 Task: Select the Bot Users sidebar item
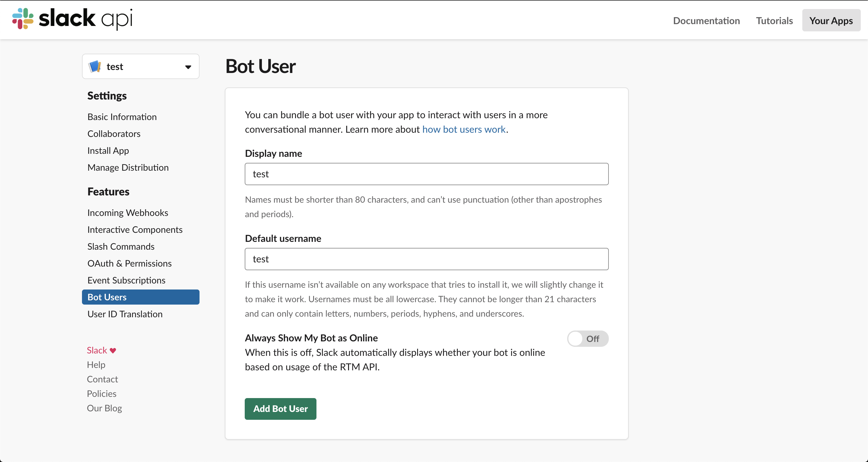[107, 297]
